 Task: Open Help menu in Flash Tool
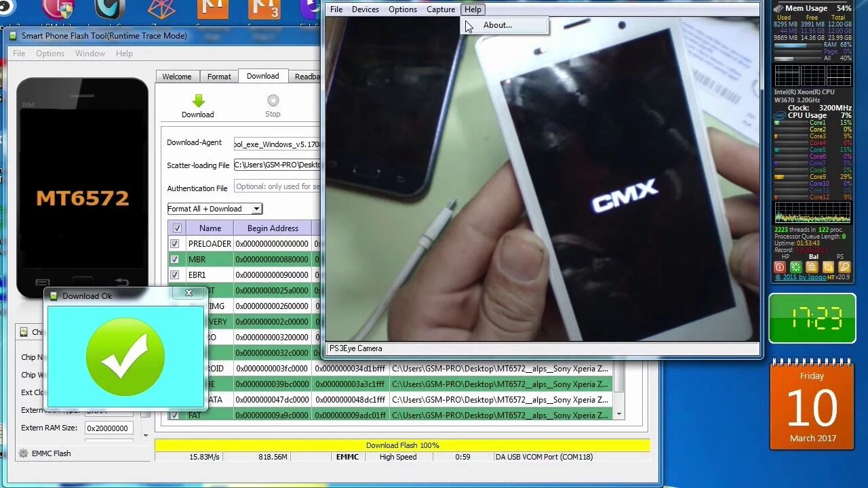pos(124,54)
